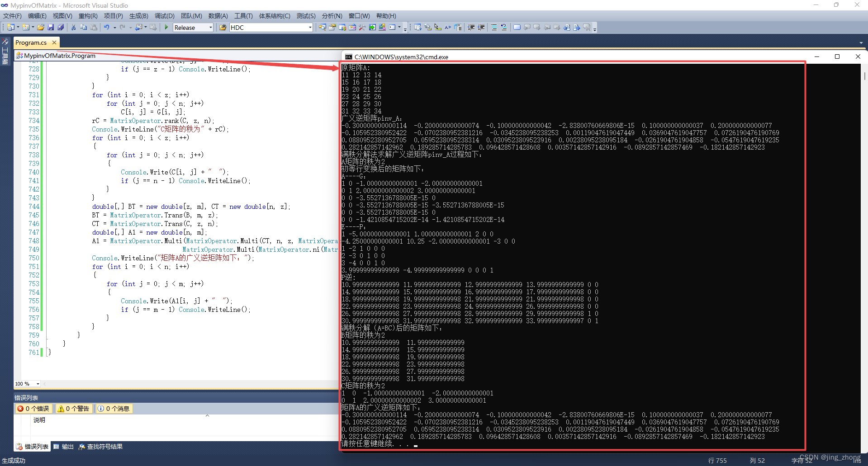
Task: Click the cmd.exe console window icon
Action: pos(349,57)
